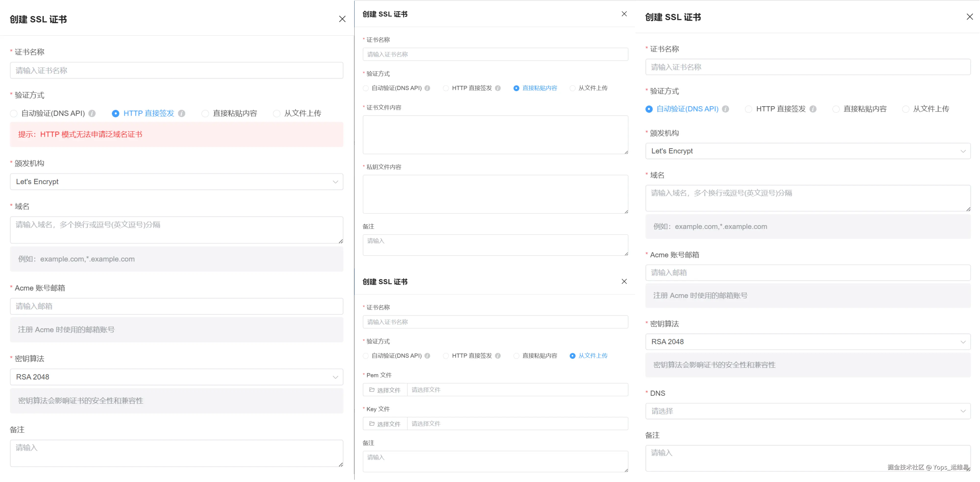This screenshot has width=980, height=482.
Task: Click info icon beside selected HTTP 直接签发 option
Action: pos(182,113)
